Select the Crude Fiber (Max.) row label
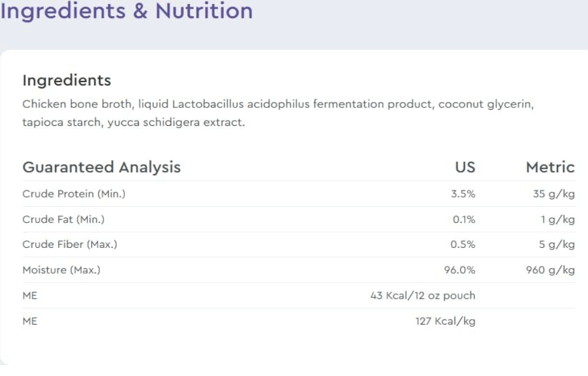The width and height of the screenshot is (588, 376). point(69,245)
